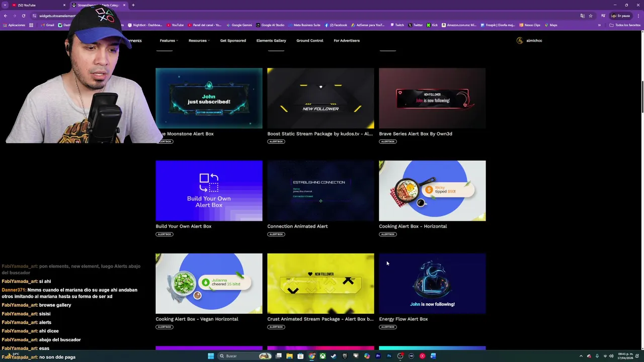Expand the Resources navigation menu
644x362 pixels.
(x=199, y=41)
